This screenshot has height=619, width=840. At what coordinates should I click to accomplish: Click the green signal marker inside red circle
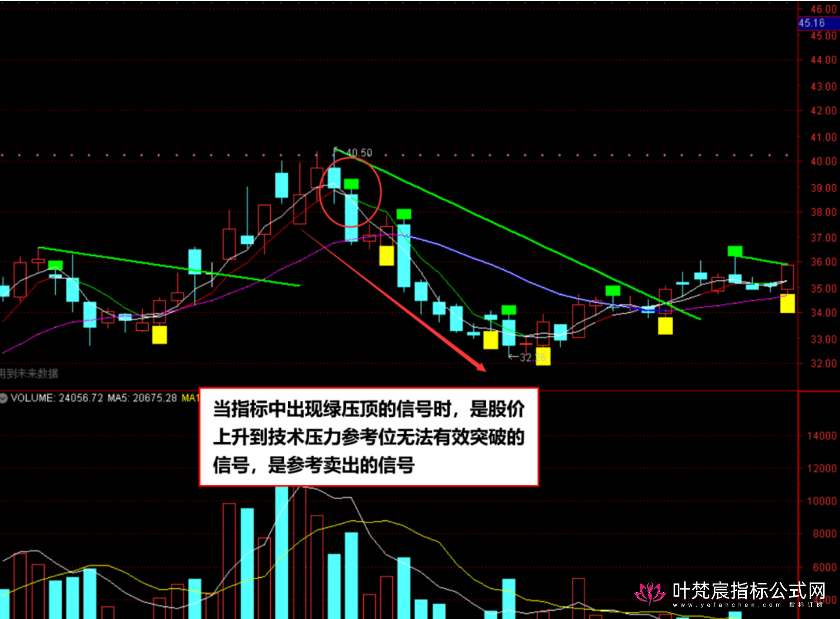click(352, 184)
